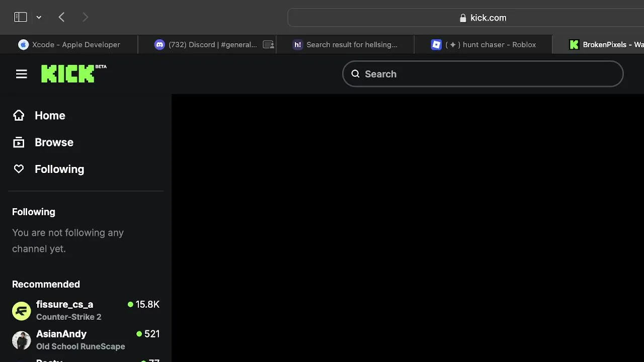The width and height of the screenshot is (644, 362).
Task: Switch to the Discord #general tab
Action: (207, 44)
